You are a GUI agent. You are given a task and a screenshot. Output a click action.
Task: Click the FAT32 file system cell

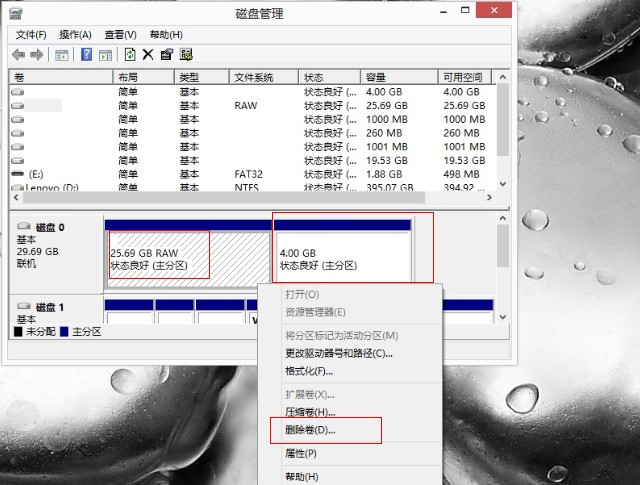coord(249,174)
